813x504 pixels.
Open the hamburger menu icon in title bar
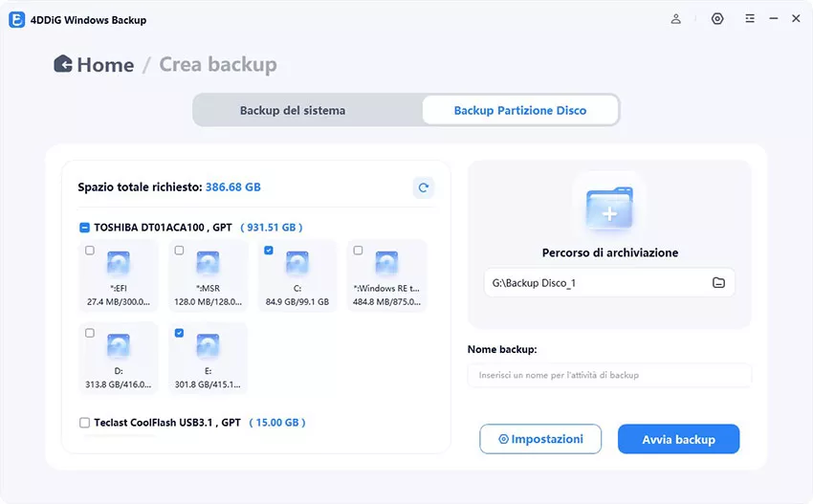point(750,19)
